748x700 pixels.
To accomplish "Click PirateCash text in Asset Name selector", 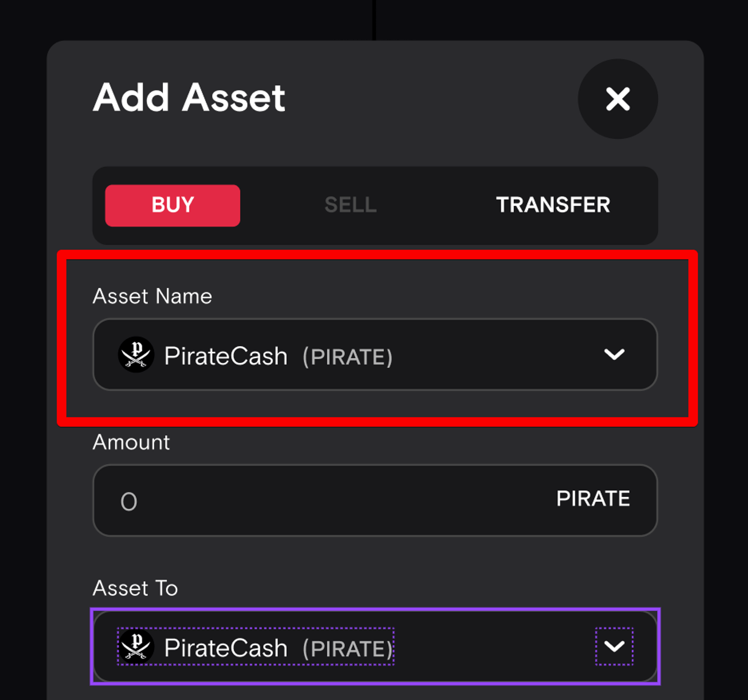I will coord(226,356).
